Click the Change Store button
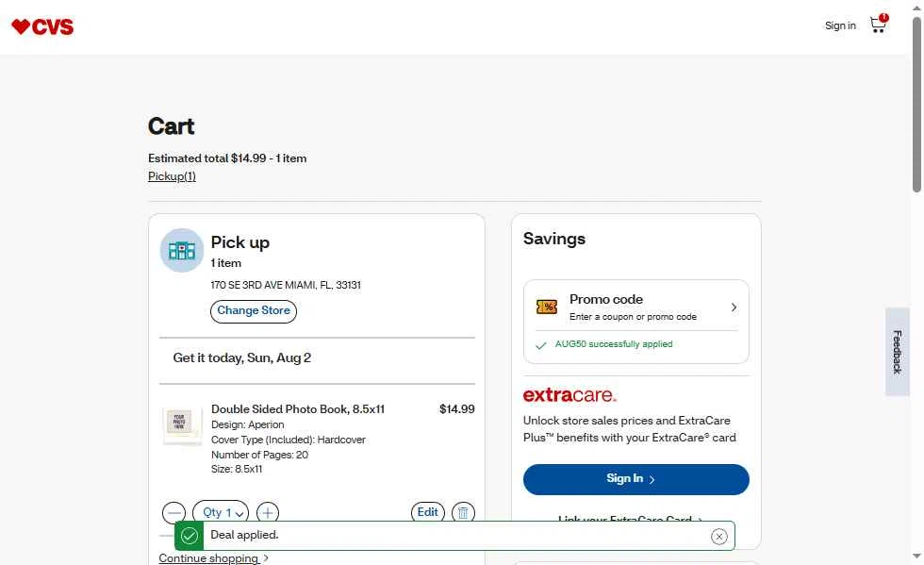 click(x=254, y=311)
